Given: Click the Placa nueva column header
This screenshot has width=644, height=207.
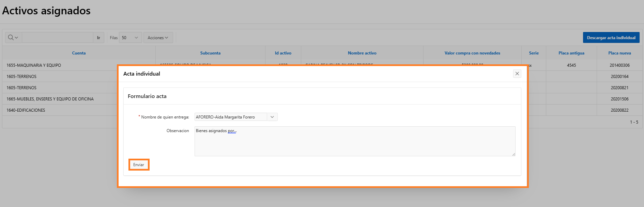Looking at the screenshot, I should [x=619, y=53].
